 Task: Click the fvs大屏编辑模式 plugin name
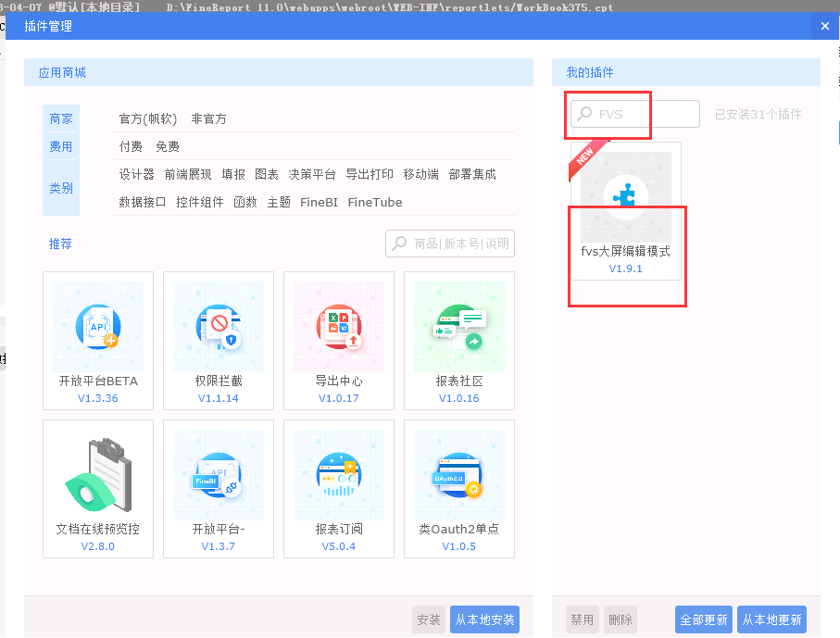pyautogui.click(x=626, y=251)
